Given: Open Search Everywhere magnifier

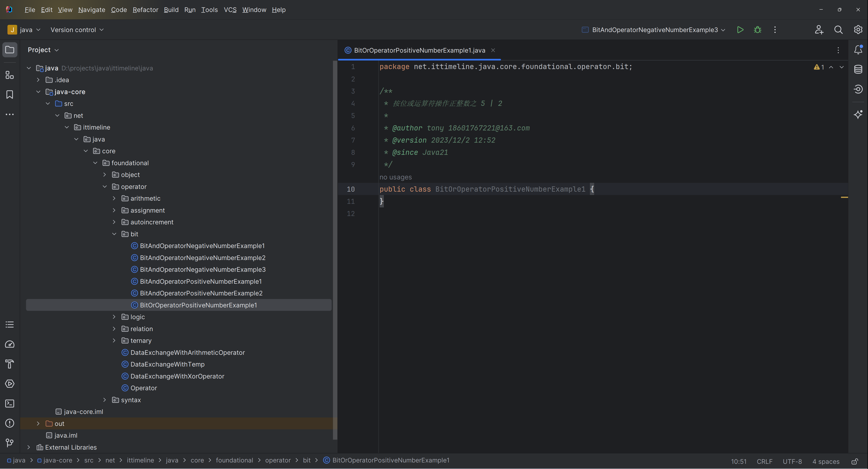Looking at the screenshot, I should tap(838, 30).
